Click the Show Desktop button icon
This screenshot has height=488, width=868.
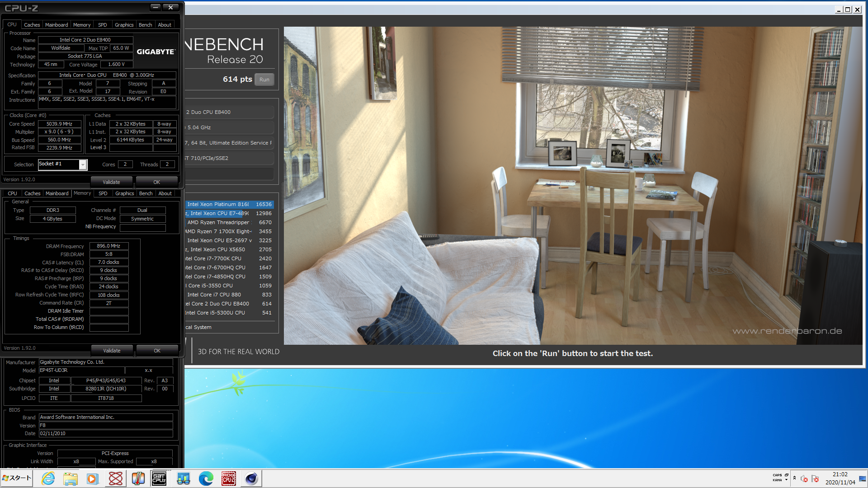(x=863, y=479)
